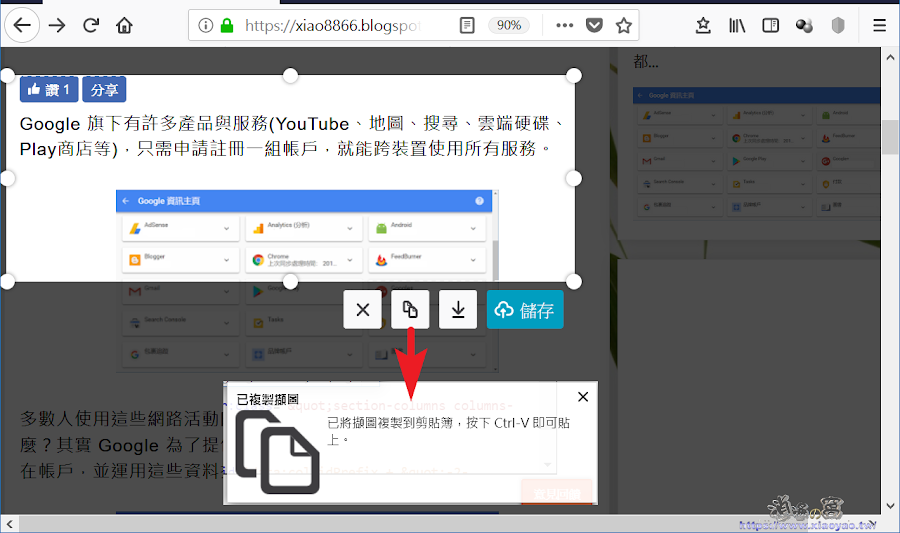The height and width of the screenshot is (533, 900).
Task: Go back to the previous page
Action: pos(22,25)
